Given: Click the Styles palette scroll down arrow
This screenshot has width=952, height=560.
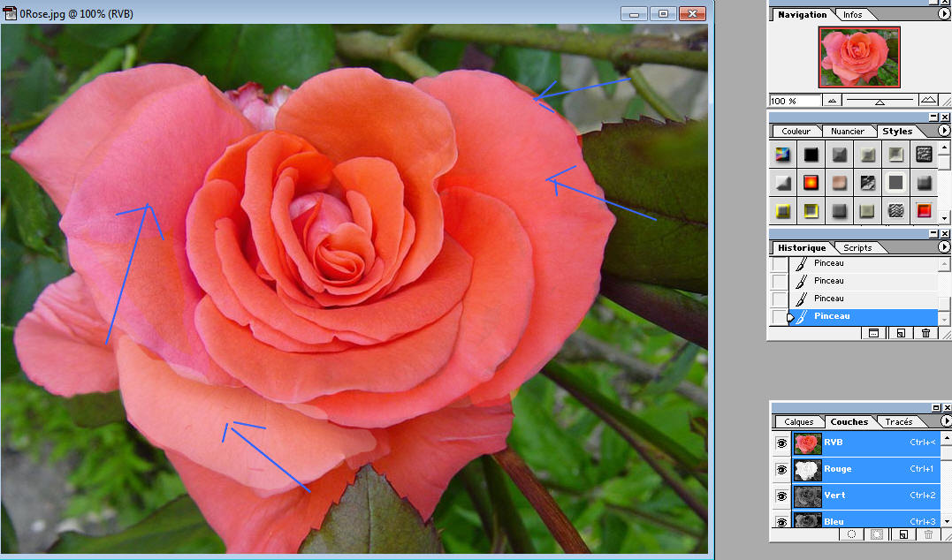Looking at the screenshot, I should [945, 218].
